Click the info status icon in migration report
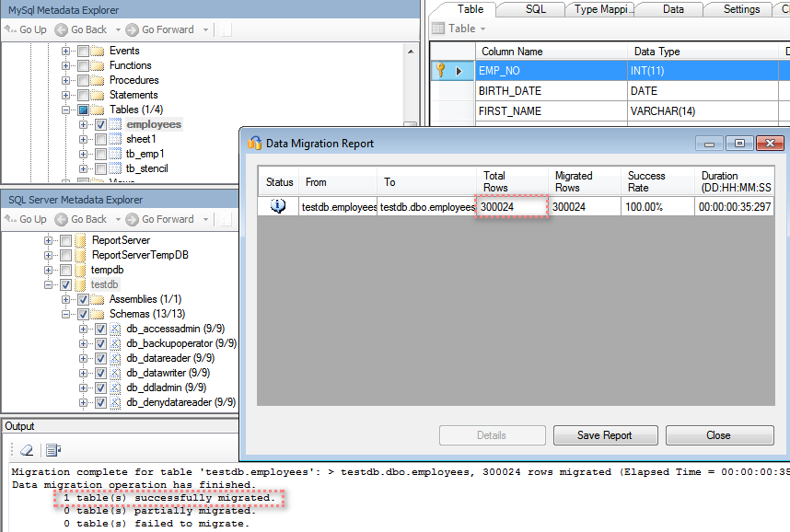This screenshot has height=532, width=790. 278,206
